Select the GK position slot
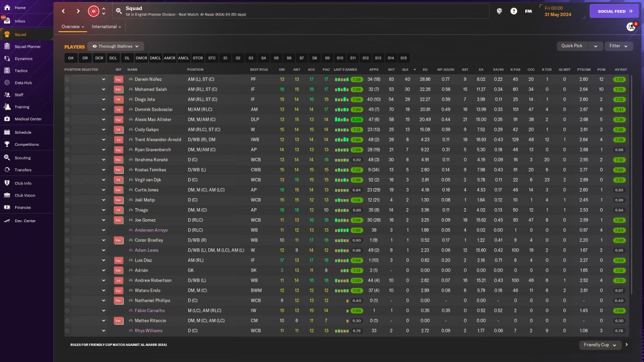Image resolution: width=644 pixels, height=362 pixels. click(x=71, y=58)
